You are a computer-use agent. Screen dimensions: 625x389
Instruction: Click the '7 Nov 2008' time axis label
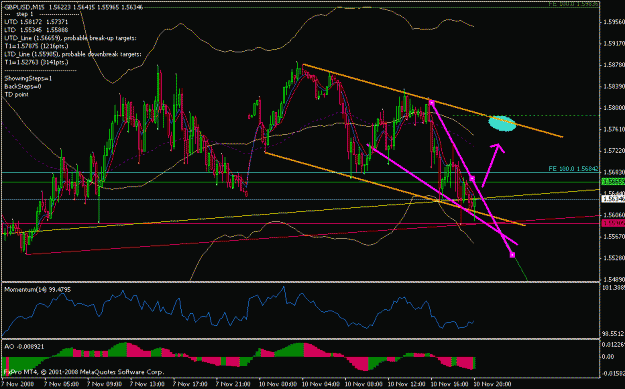click(18, 384)
